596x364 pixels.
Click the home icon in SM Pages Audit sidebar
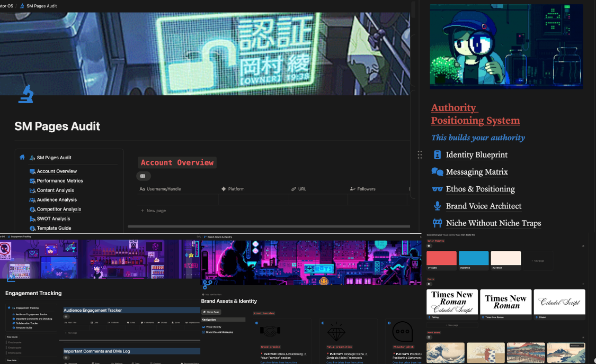tap(22, 157)
